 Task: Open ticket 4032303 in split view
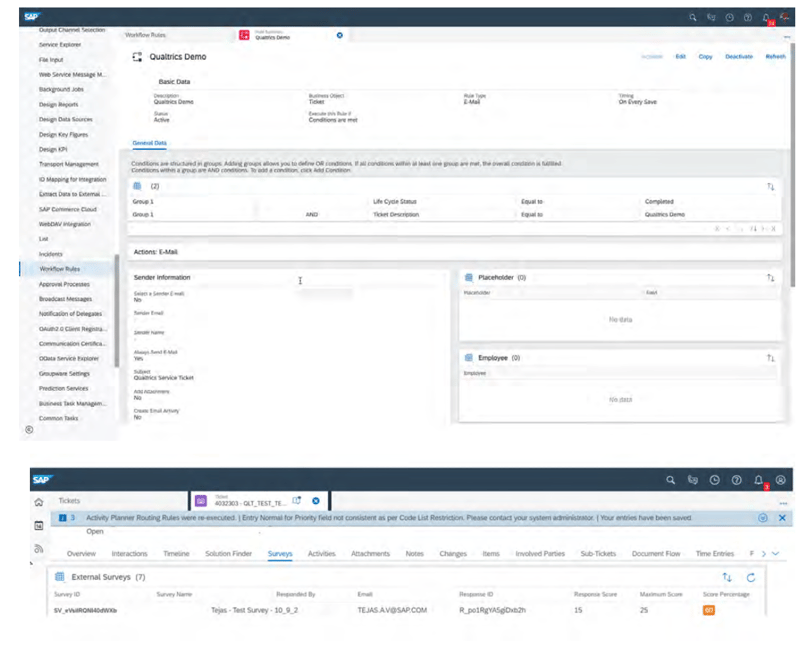tap(296, 501)
